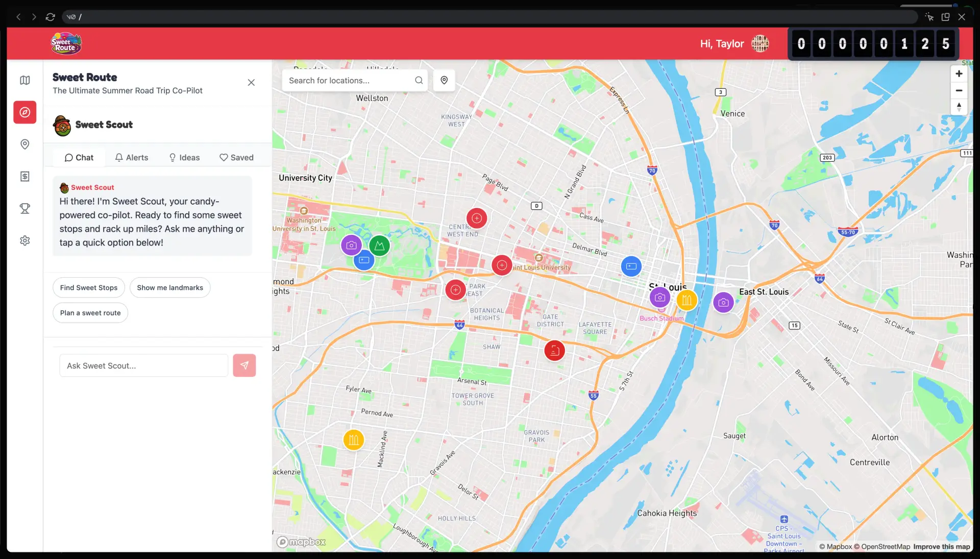Send message with the paper plane button
Screen dimensions: 980x559
[x=244, y=366]
